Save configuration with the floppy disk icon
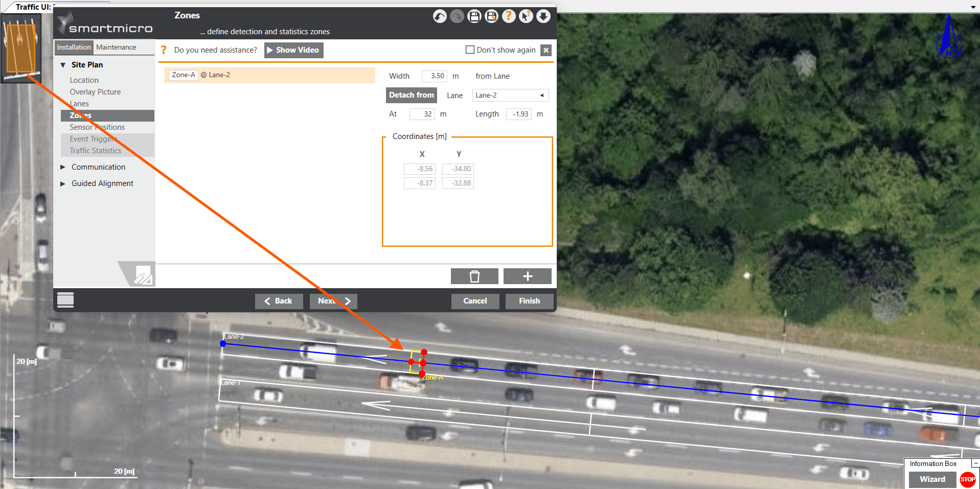Screen dimensions: 980x489 pos(474,16)
